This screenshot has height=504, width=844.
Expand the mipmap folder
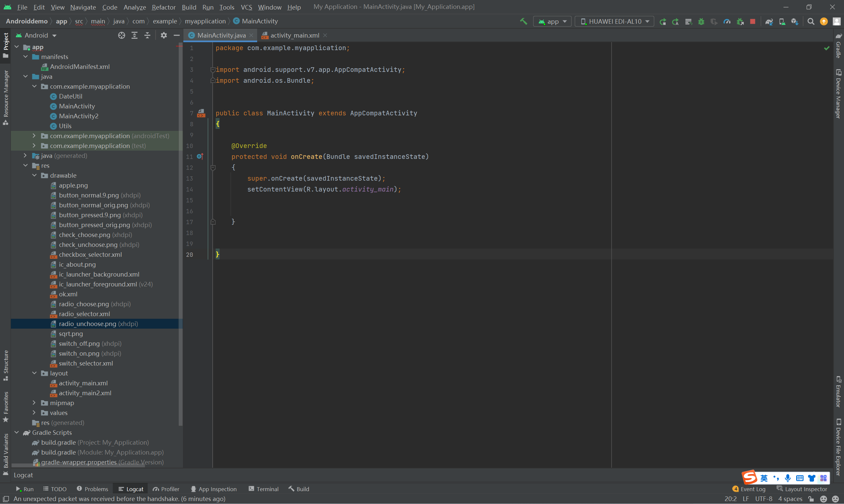click(x=34, y=403)
